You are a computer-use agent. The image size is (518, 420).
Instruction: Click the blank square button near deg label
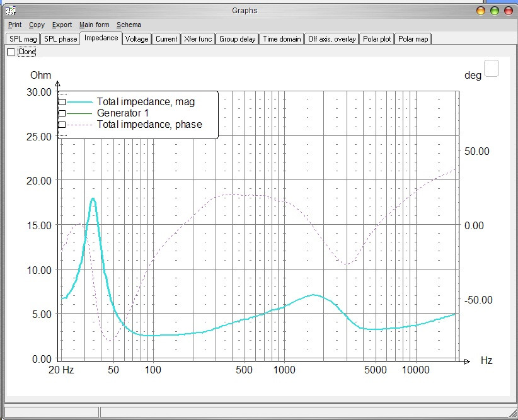(x=492, y=69)
